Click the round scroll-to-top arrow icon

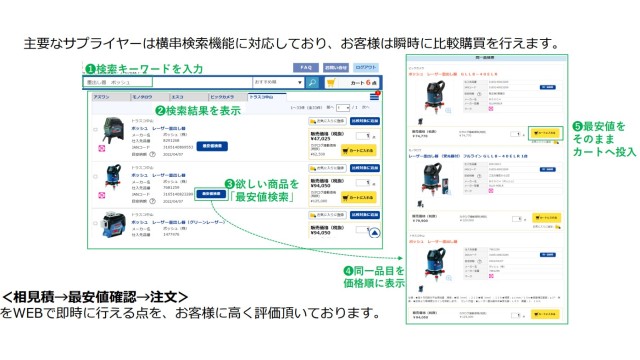click(374, 233)
